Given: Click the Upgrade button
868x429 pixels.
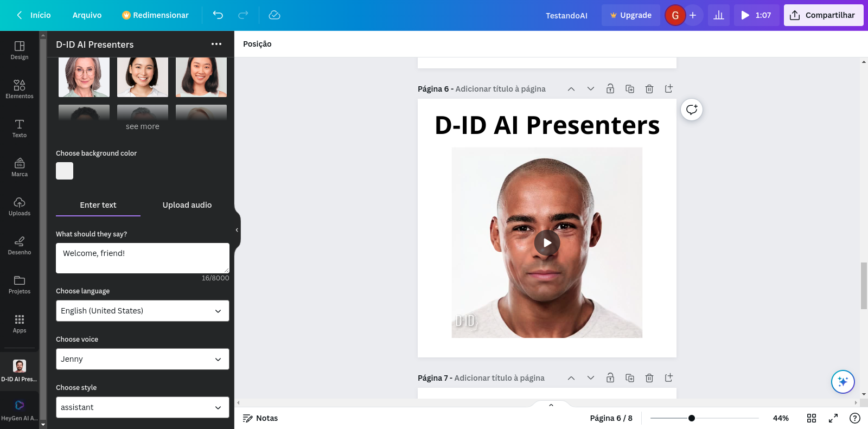Looking at the screenshot, I should click(631, 15).
